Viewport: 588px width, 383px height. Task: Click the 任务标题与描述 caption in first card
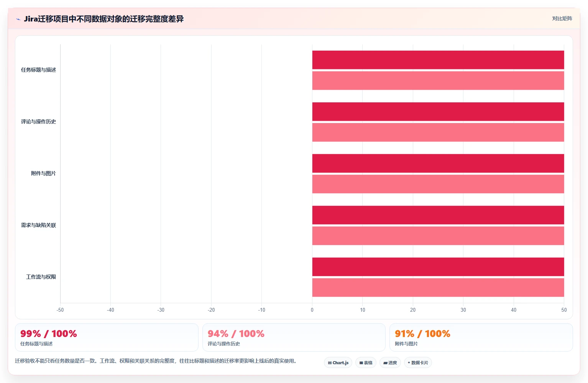point(36,344)
